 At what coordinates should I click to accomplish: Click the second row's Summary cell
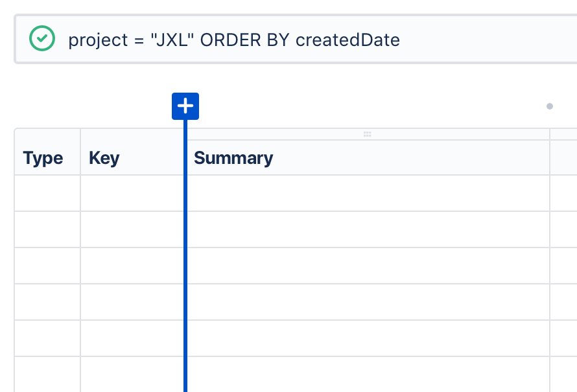[368, 229]
